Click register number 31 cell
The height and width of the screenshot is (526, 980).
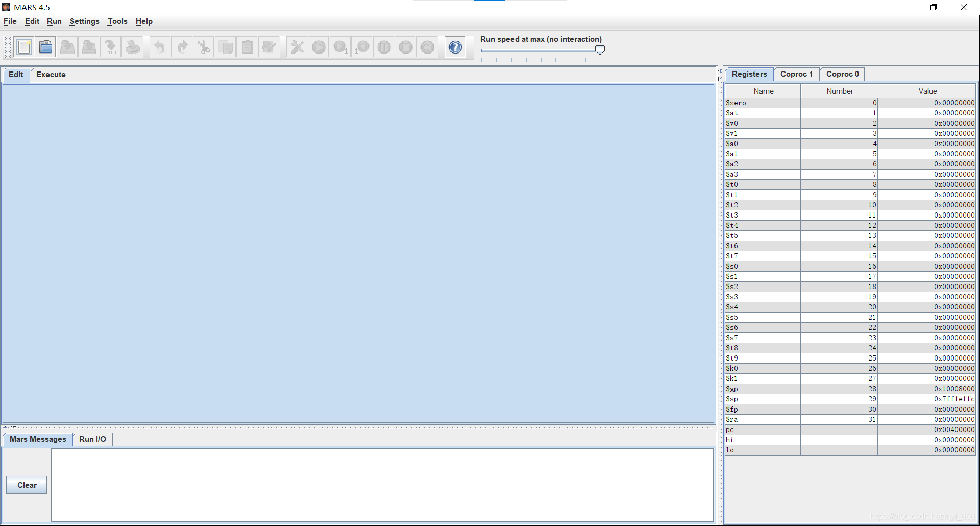click(x=839, y=419)
